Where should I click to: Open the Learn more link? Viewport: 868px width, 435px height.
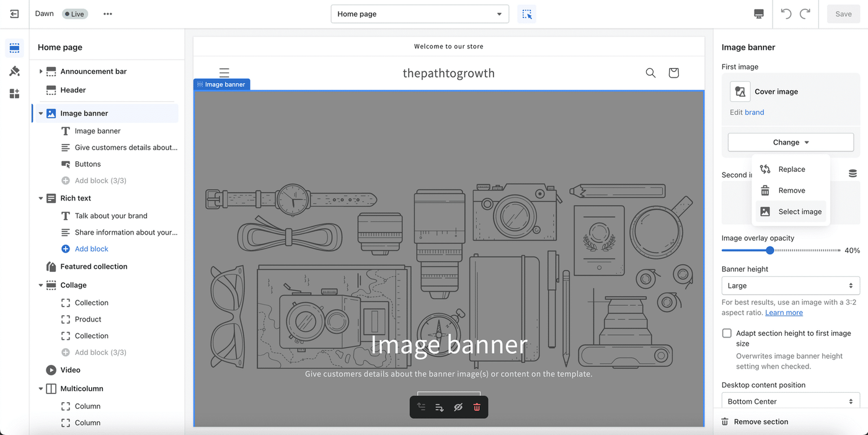[x=784, y=313]
